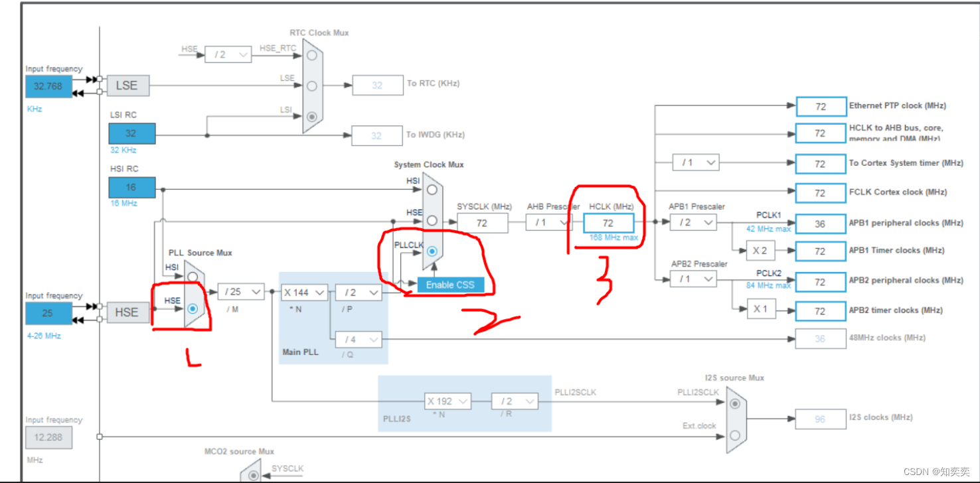Click the 12.288 input frequency field
This screenshot has height=483, width=980.
pos(48,438)
